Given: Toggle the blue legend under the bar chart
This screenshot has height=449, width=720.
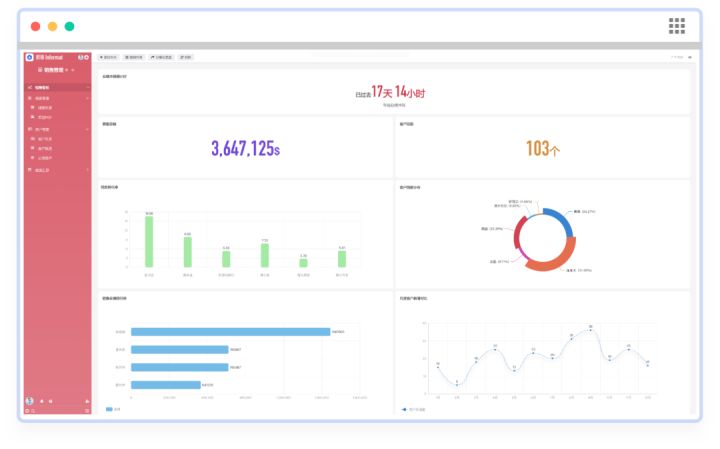Looking at the screenshot, I should [113, 409].
